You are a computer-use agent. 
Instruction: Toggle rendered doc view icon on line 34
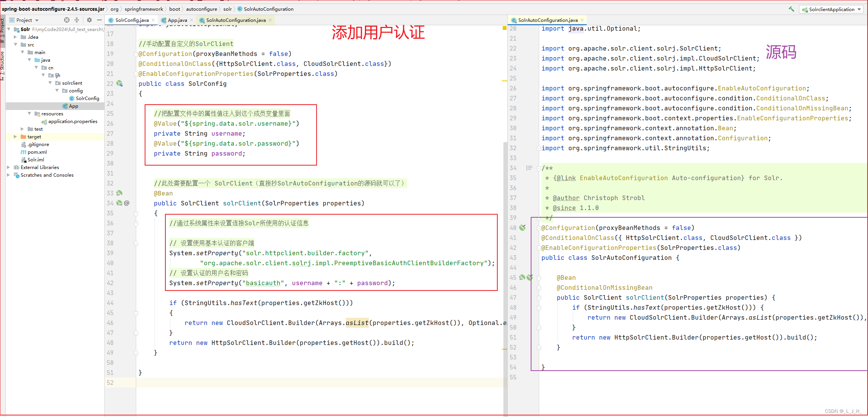[x=529, y=168]
